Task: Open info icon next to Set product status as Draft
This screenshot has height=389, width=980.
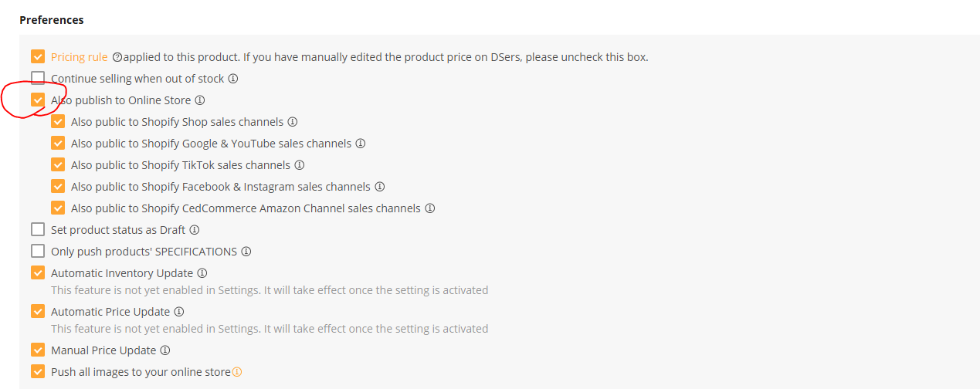Action: click(195, 230)
